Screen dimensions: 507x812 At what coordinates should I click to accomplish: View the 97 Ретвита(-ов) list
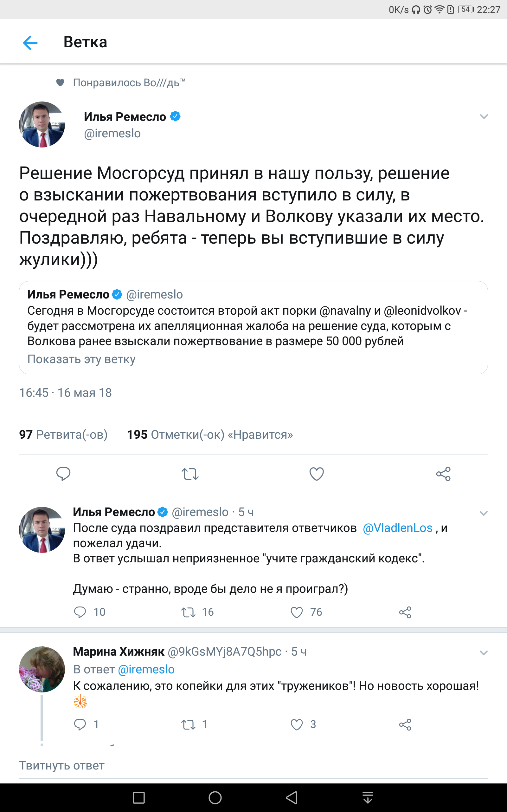63,435
